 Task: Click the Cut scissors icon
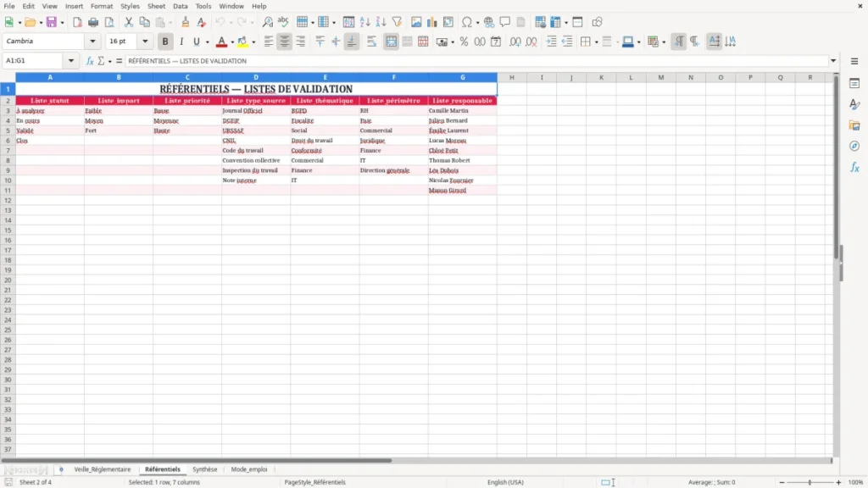tap(129, 22)
